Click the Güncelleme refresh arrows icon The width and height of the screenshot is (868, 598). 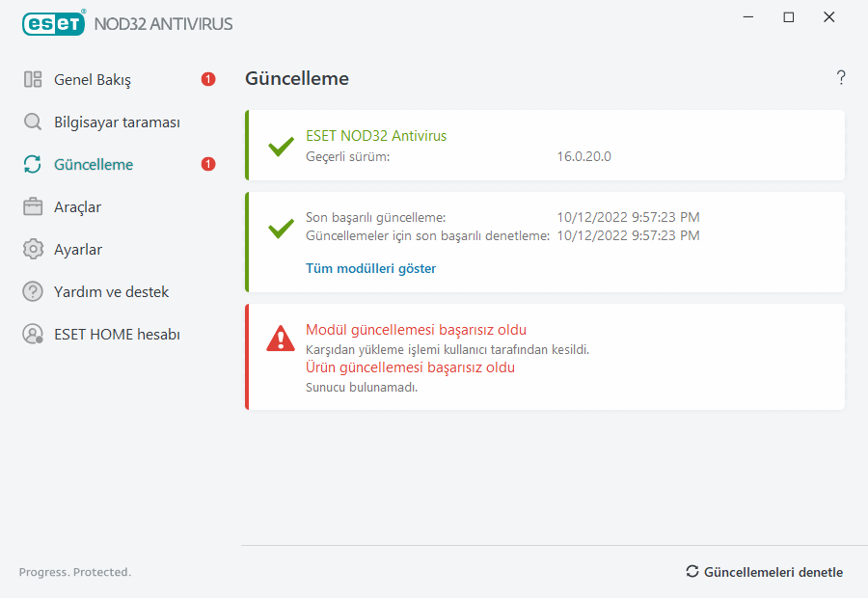point(33,165)
